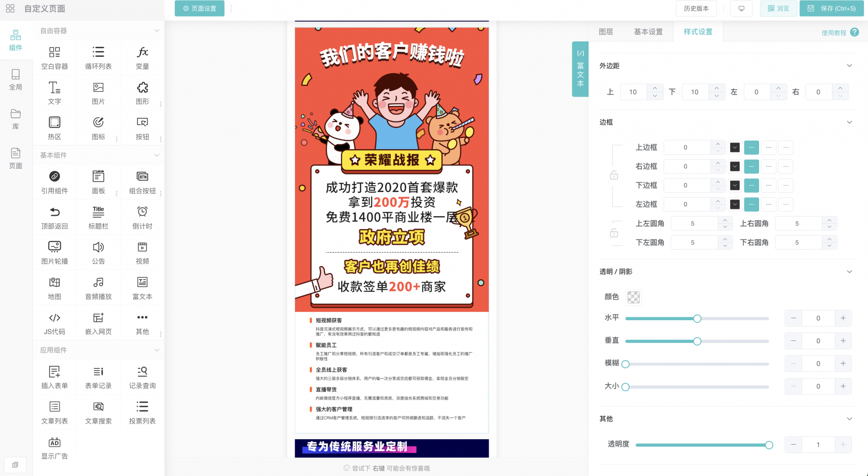Collapse the 基本组件 component group
Image resolution: width=868 pixels, height=476 pixels.
(157, 155)
